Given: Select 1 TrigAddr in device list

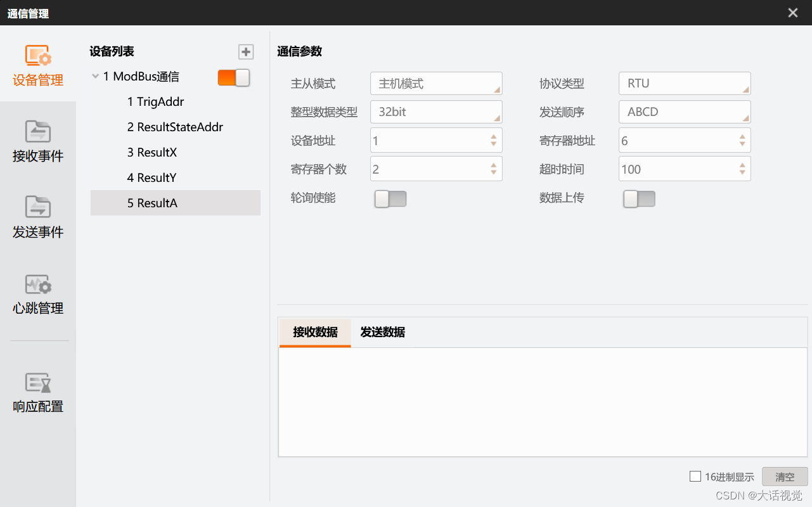Looking at the screenshot, I should (x=176, y=101).
